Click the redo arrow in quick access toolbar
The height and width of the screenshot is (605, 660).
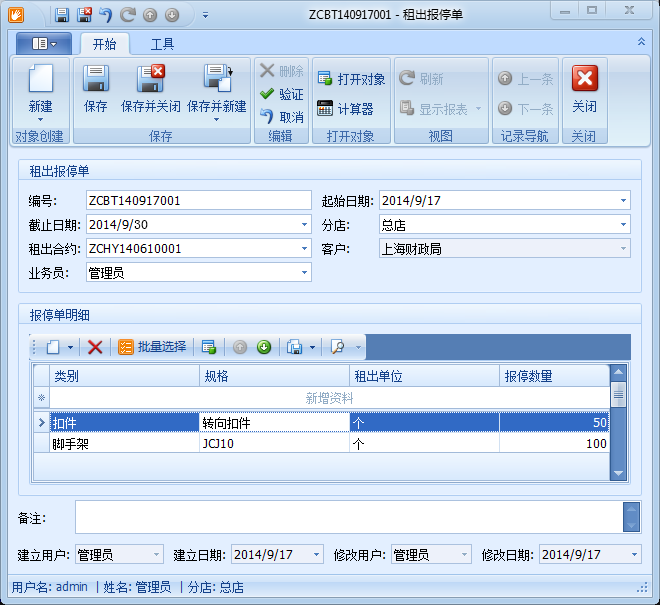click(x=128, y=15)
